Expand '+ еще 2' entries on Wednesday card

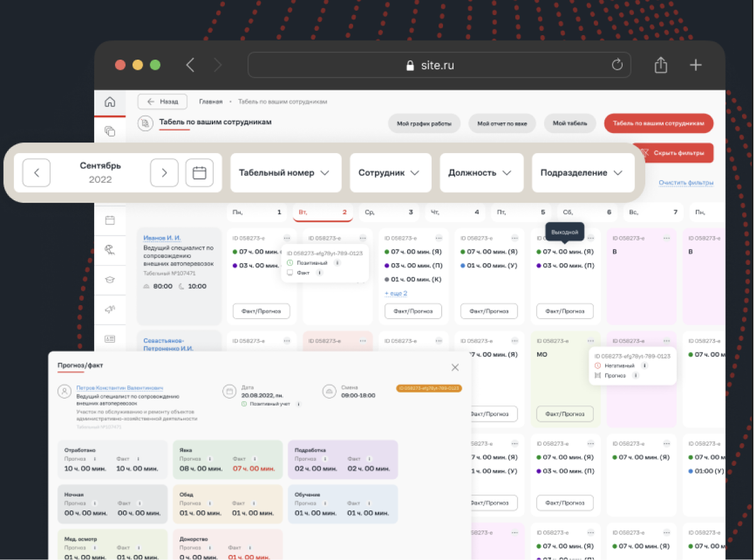[396, 293]
